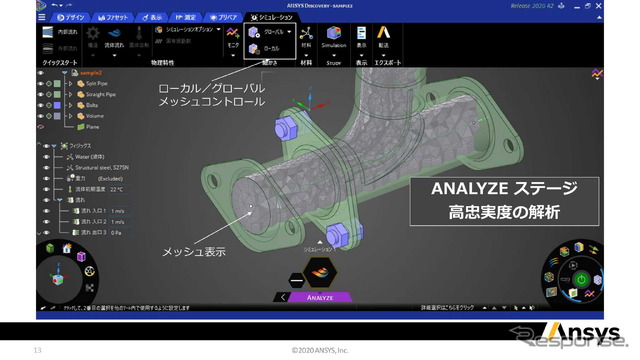The width and height of the screenshot is (640, 360).
Task: Open the simulation options dropdown
Action: [x=218, y=29]
